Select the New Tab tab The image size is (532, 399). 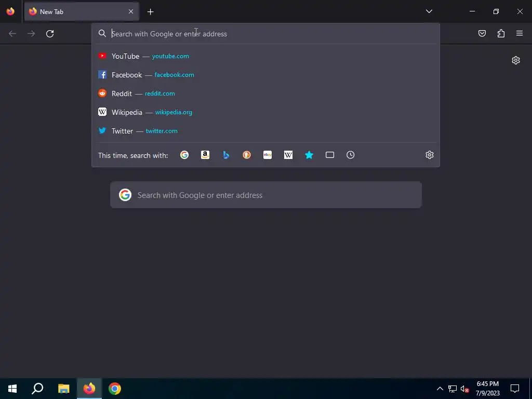point(82,11)
